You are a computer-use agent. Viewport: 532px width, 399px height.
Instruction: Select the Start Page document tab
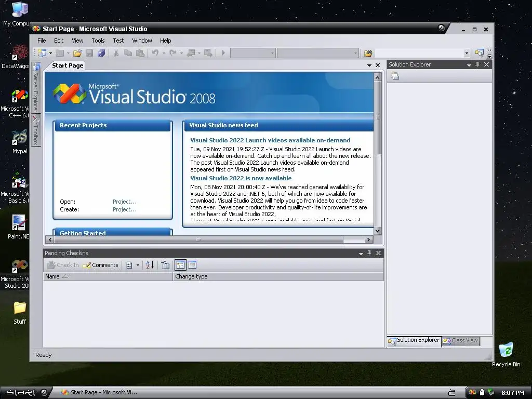point(68,65)
